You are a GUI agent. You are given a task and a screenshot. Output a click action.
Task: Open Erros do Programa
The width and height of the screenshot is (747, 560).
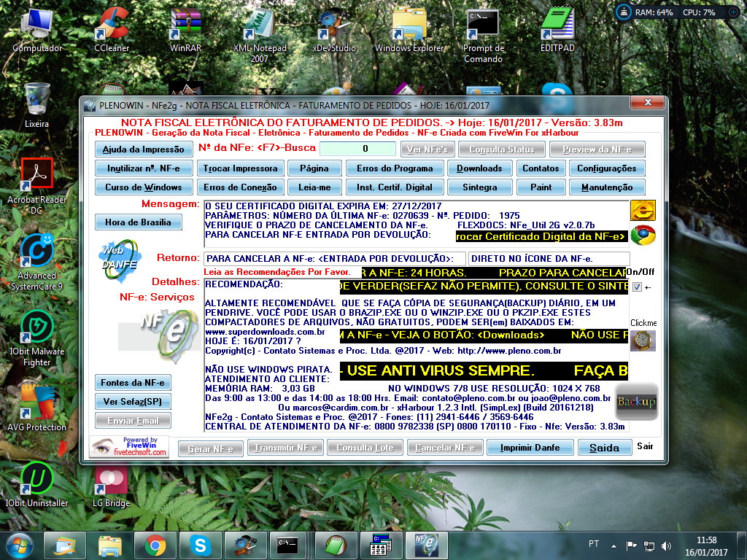point(395,168)
